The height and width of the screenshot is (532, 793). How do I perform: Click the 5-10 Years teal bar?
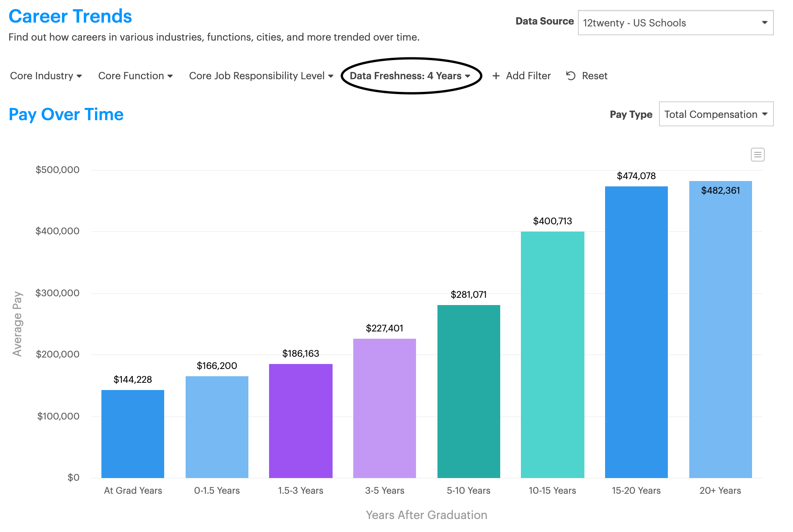click(x=469, y=391)
